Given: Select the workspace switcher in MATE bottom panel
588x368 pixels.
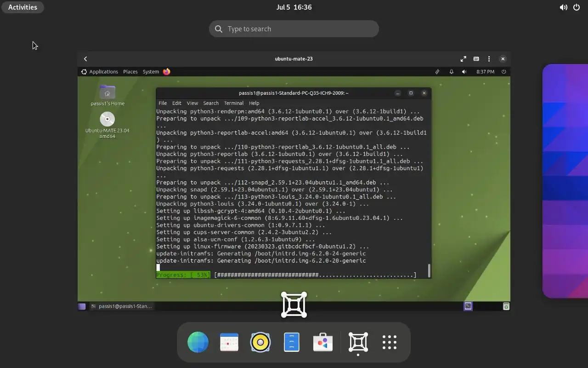Looking at the screenshot, I should coord(468,306).
